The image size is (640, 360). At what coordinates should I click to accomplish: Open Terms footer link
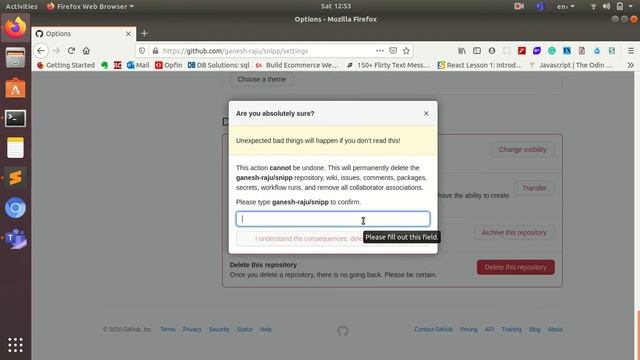pos(168,329)
